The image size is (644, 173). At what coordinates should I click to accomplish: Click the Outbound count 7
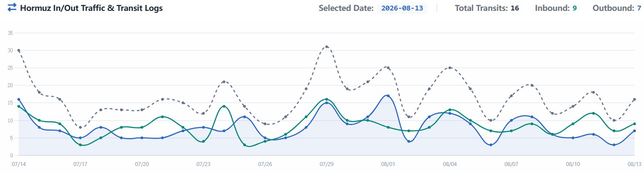pyautogui.click(x=639, y=8)
